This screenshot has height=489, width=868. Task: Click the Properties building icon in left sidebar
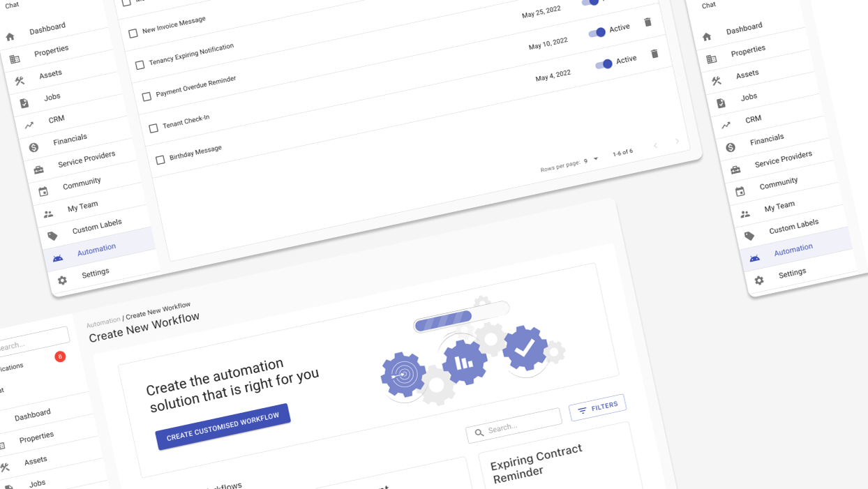[15, 59]
